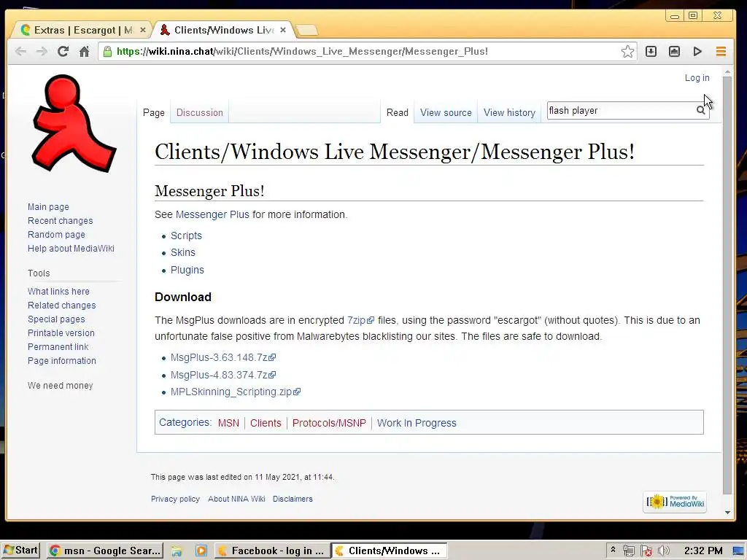
Task: Open the Privacy policy footer link
Action: 175,499
